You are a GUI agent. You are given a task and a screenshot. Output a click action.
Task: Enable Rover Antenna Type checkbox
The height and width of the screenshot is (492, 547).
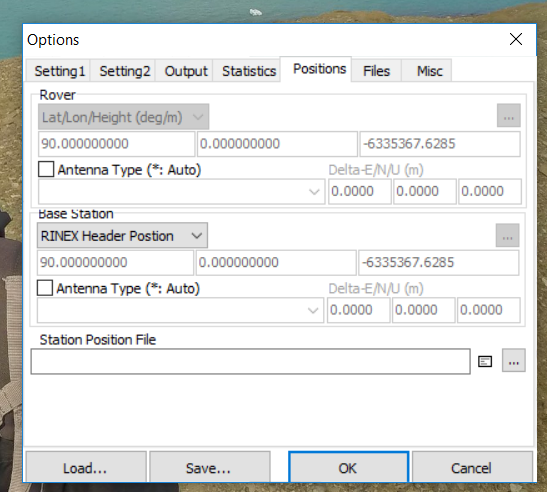click(x=46, y=169)
